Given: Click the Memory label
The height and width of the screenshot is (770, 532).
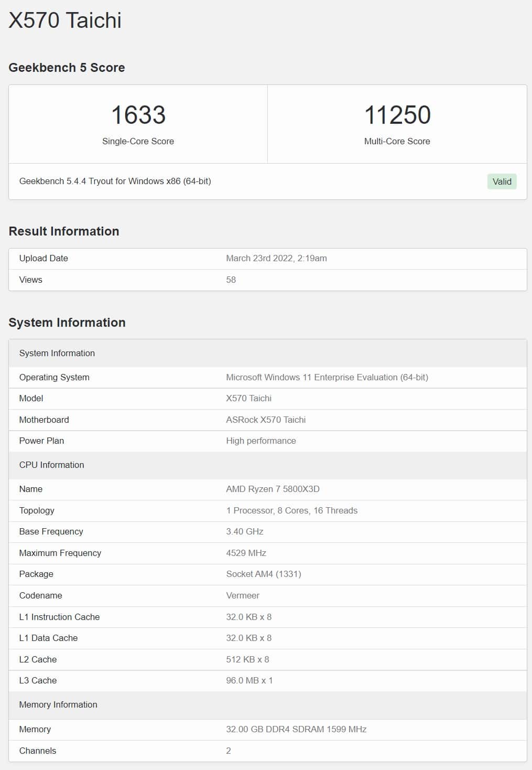Looking at the screenshot, I should [x=35, y=729].
